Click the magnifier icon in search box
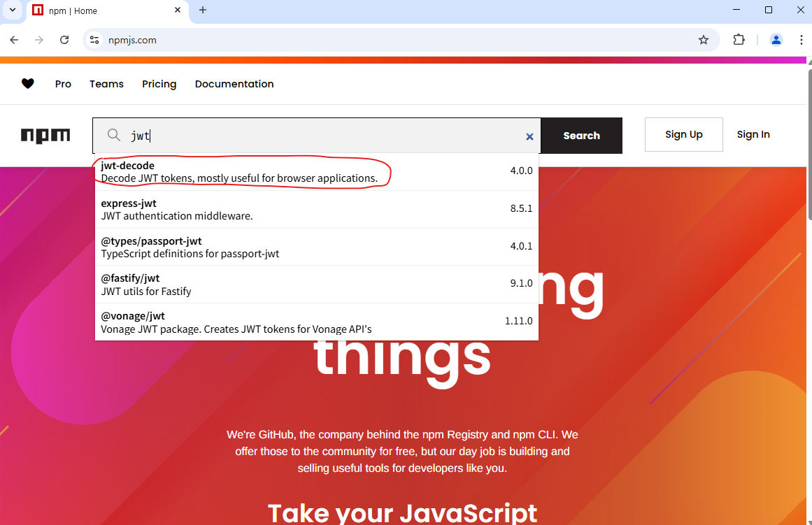This screenshot has width=812, height=525. [x=114, y=136]
